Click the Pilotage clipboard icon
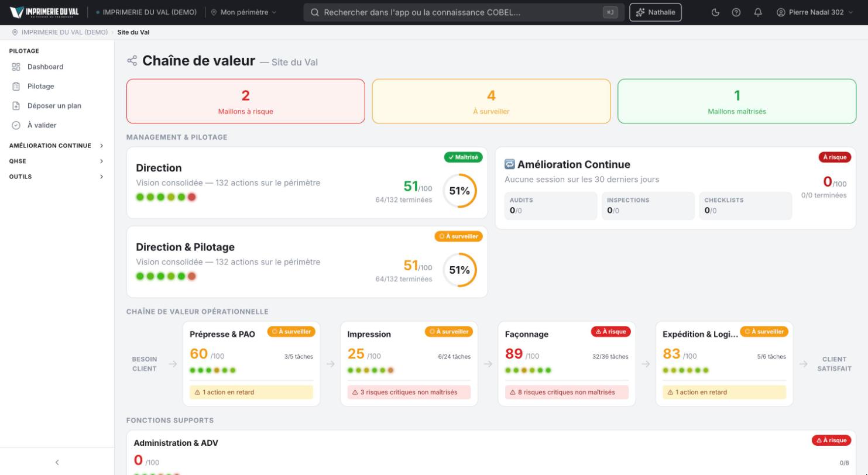The width and height of the screenshot is (868, 475). pos(16,86)
